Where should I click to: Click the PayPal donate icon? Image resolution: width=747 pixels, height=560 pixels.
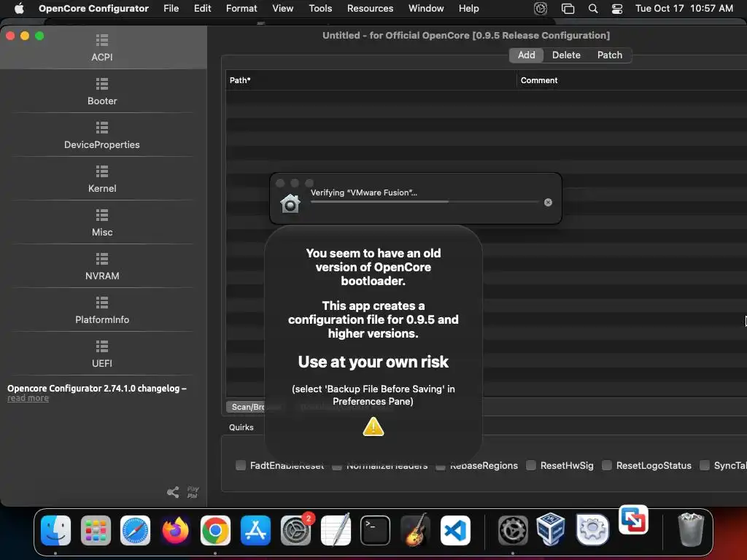(x=193, y=492)
